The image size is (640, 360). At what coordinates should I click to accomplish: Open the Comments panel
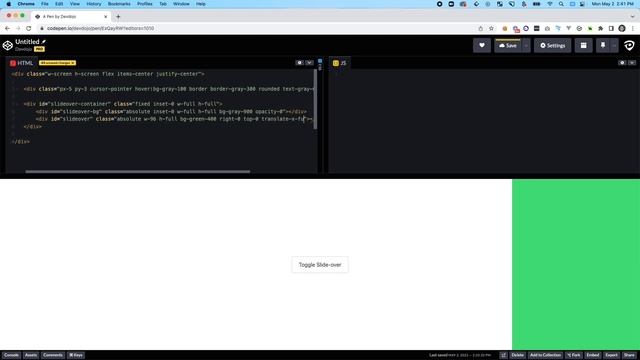point(53,355)
